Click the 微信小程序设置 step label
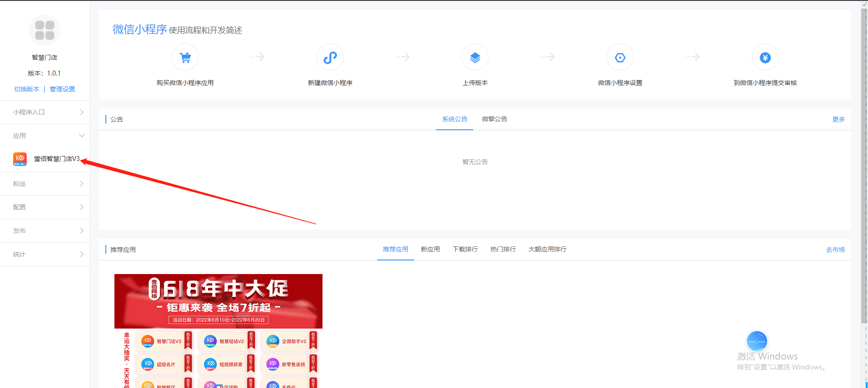This screenshot has height=388, width=868. (x=620, y=83)
